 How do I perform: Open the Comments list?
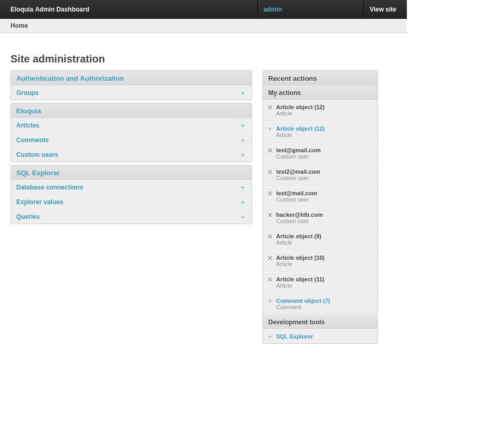[x=33, y=140]
